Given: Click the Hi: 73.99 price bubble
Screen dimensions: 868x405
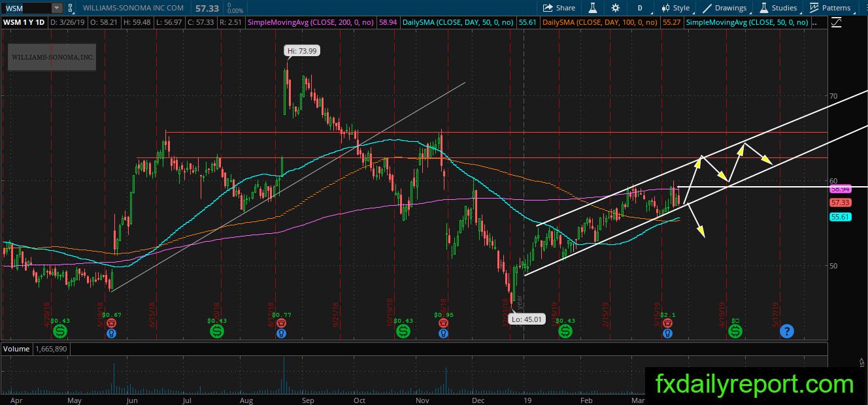Looking at the screenshot, I should 302,51.
